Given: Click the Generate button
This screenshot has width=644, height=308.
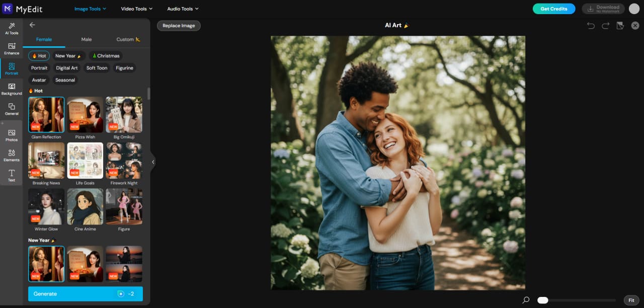Looking at the screenshot, I should 85,293.
